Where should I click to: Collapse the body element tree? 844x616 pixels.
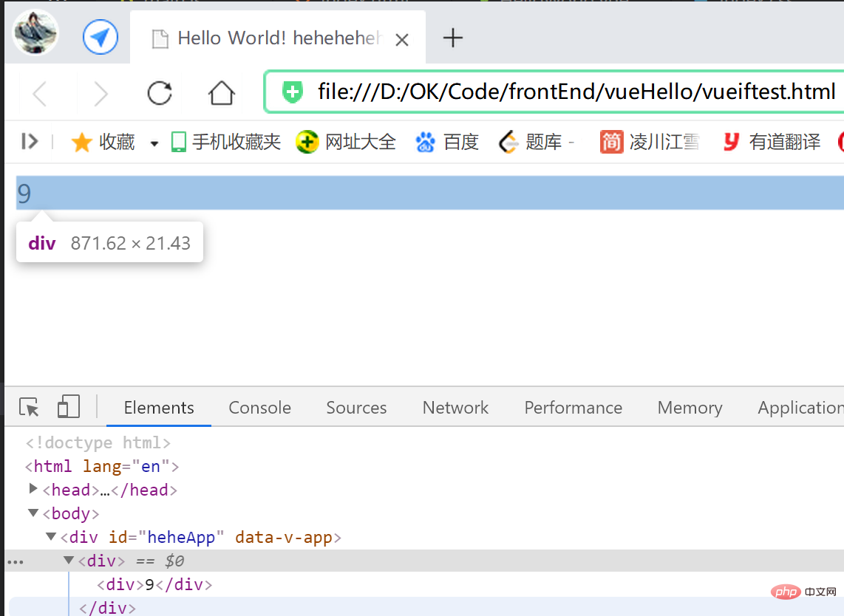pyautogui.click(x=33, y=513)
